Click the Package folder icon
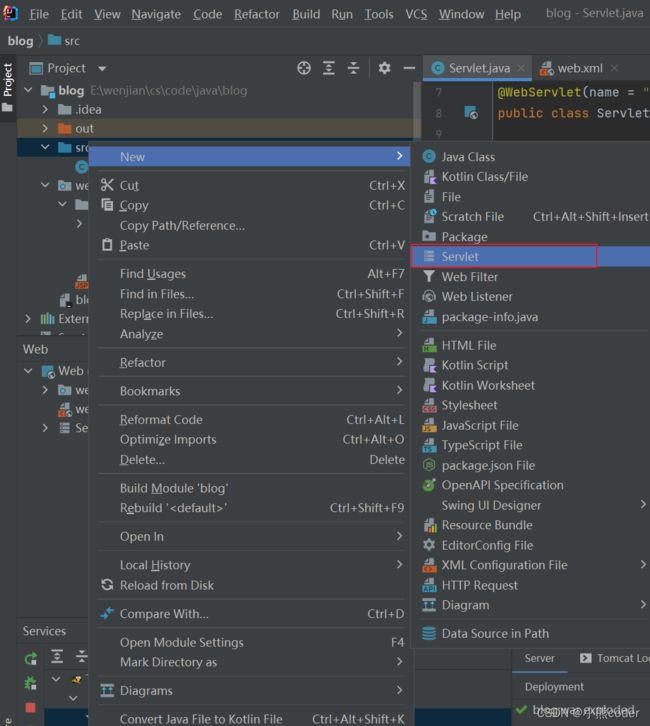The image size is (650, 726). [429, 236]
